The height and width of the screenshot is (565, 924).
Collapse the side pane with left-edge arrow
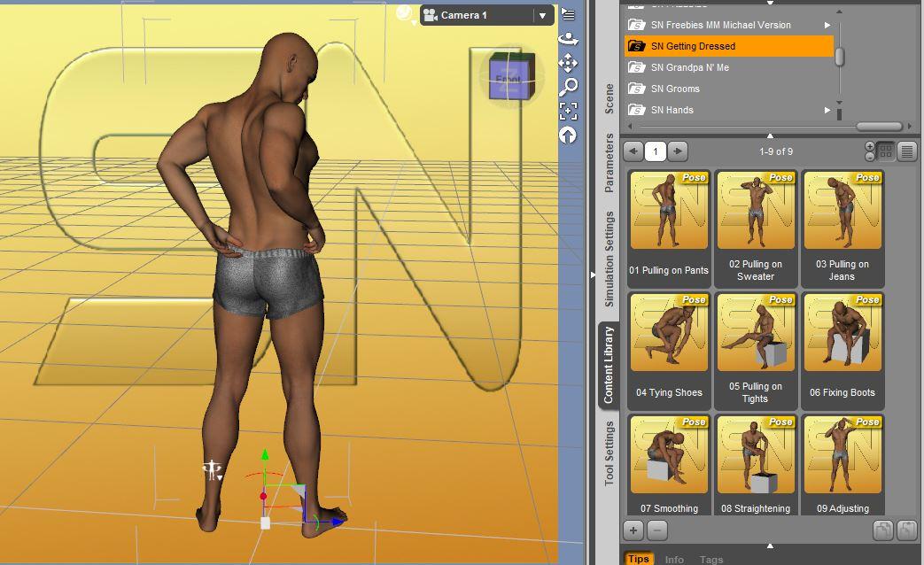pyautogui.click(x=593, y=275)
